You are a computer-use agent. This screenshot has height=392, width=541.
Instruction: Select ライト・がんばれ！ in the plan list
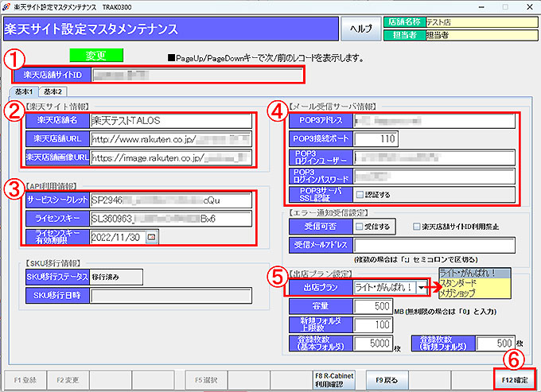pos(474,274)
